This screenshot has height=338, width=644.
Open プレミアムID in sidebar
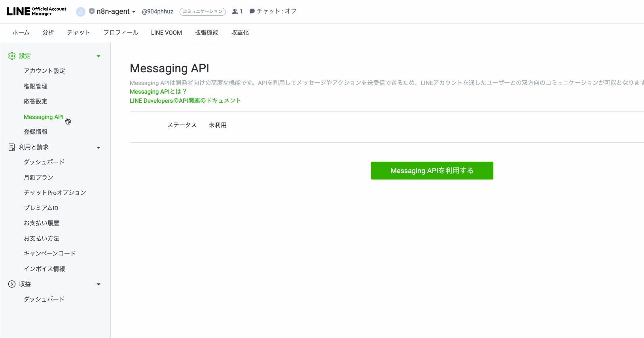[x=41, y=208]
